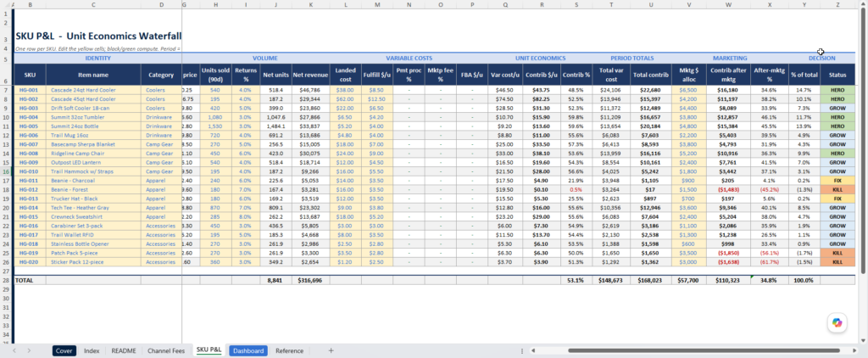Screen dimensions: 868x358
Task: Select the Tech Tee - Heather Gray cell
Action: coord(93,208)
